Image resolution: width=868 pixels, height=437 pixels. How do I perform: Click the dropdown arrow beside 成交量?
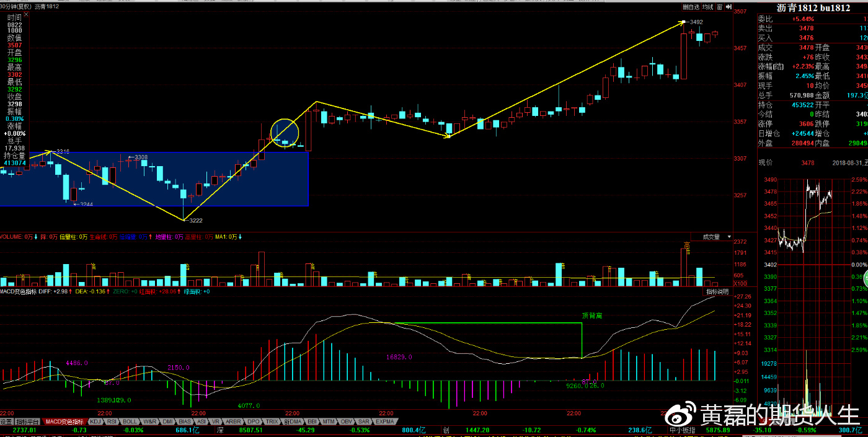coord(728,237)
